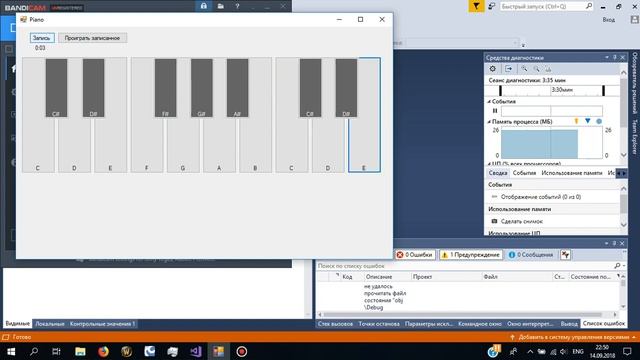Zoom in on the diagnostics timeline

pos(524,69)
